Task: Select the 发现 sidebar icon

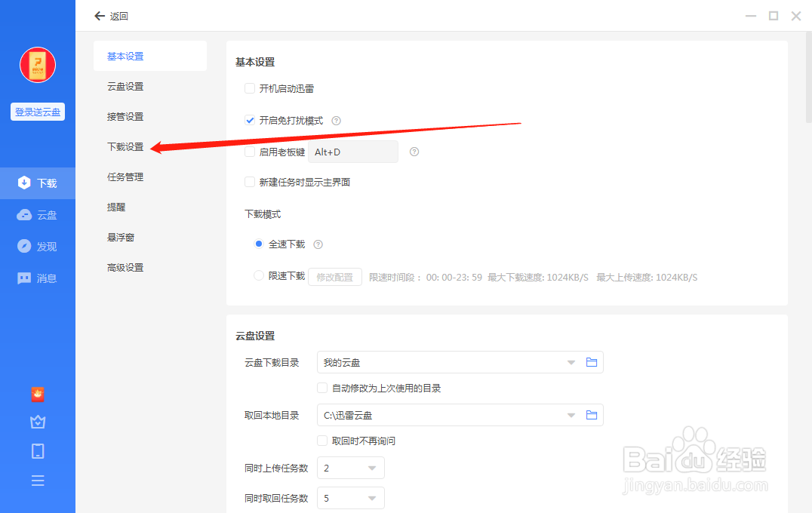Action: point(38,246)
